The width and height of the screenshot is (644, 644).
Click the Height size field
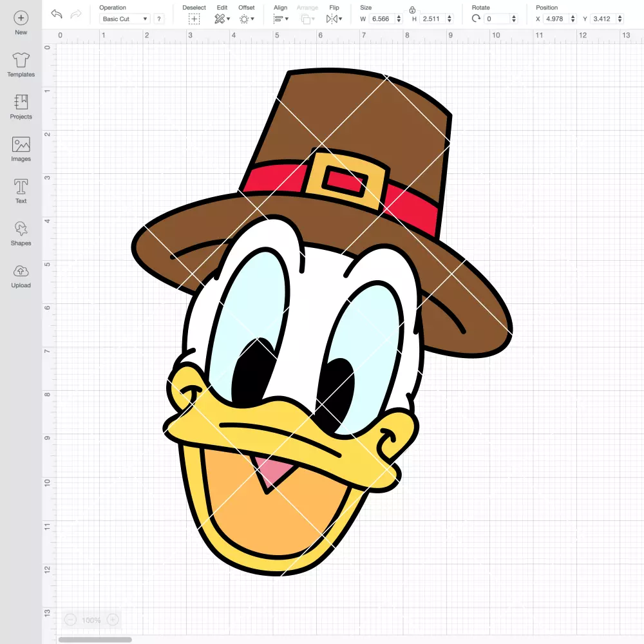pos(432,19)
